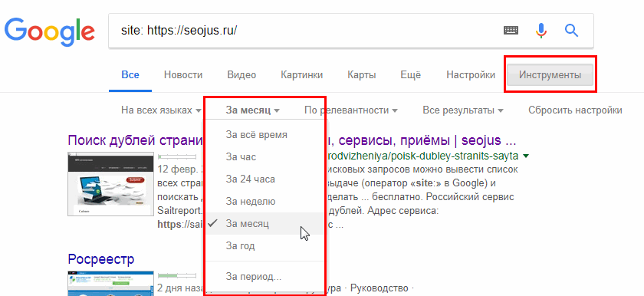Expand the Все результаты filter
This screenshot has width=644, height=296.
463,110
